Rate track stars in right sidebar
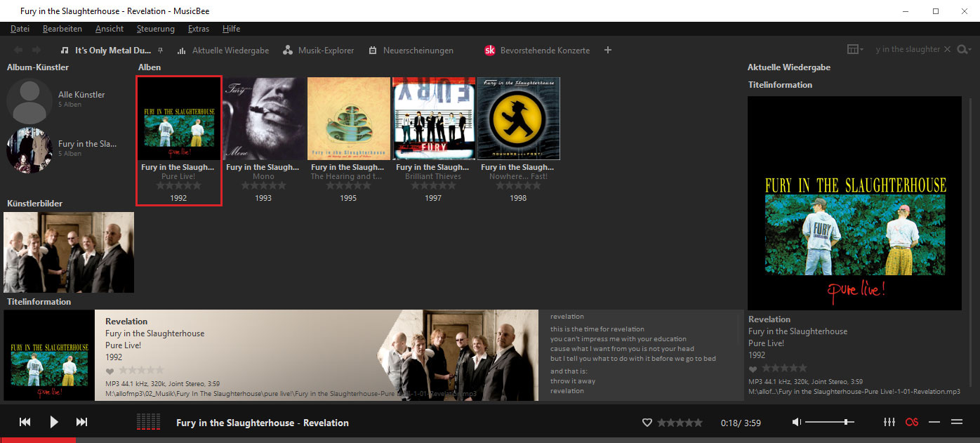Image resolution: width=980 pixels, height=443 pixels. 784,369
